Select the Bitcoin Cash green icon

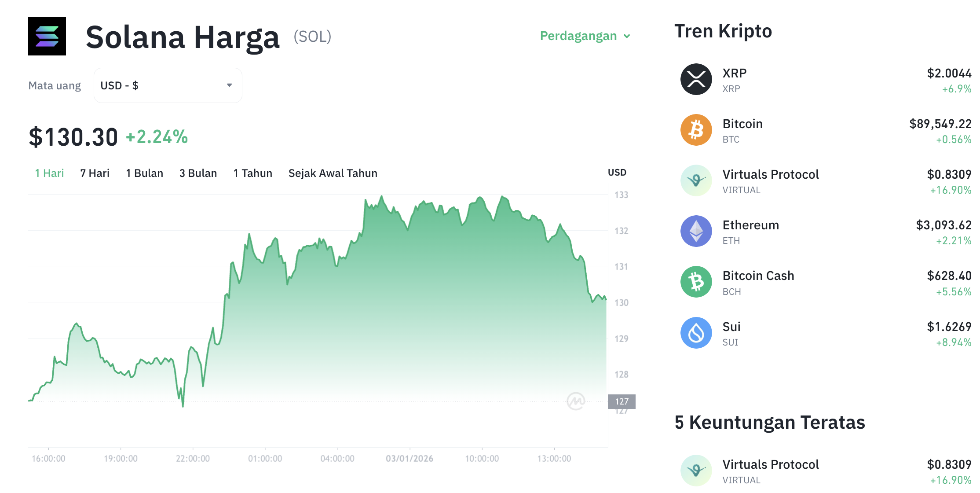click(x=696, y=282)
